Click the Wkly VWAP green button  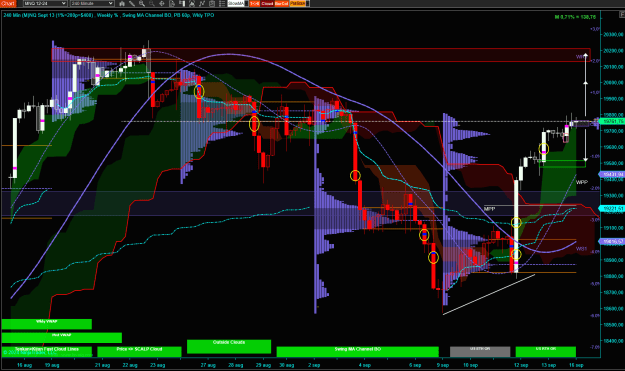coord(47,324)
